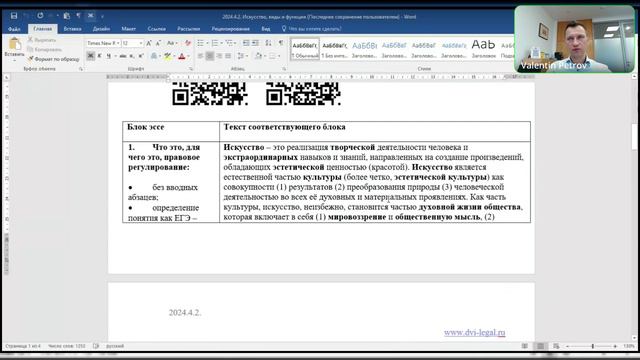Click the bulleted list icon
This screenshot has height=360, width=640.
200,43
